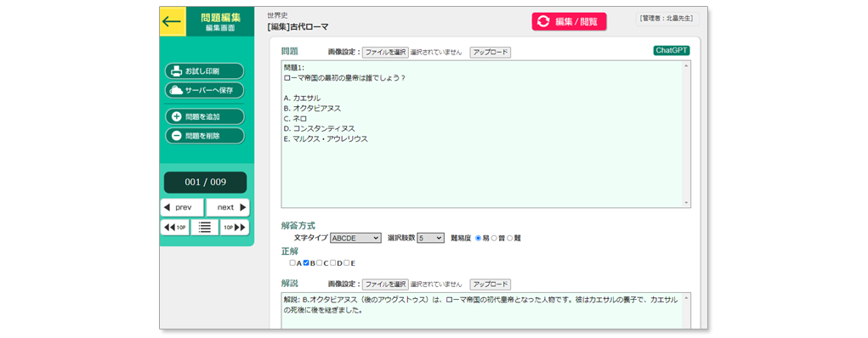Upload the question image

coord(491,52)
